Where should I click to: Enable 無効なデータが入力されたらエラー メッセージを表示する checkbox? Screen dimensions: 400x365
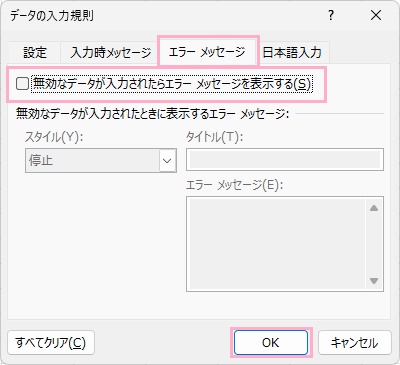(x=22, y=84)
